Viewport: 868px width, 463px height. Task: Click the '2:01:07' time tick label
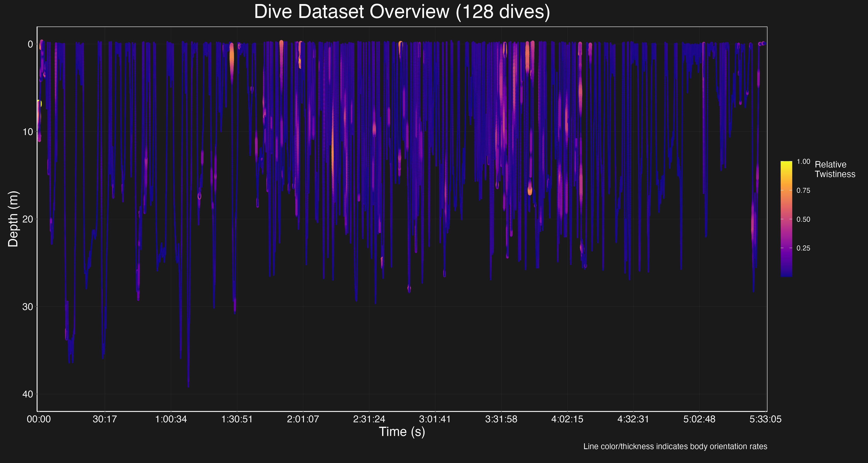(303, 419)
